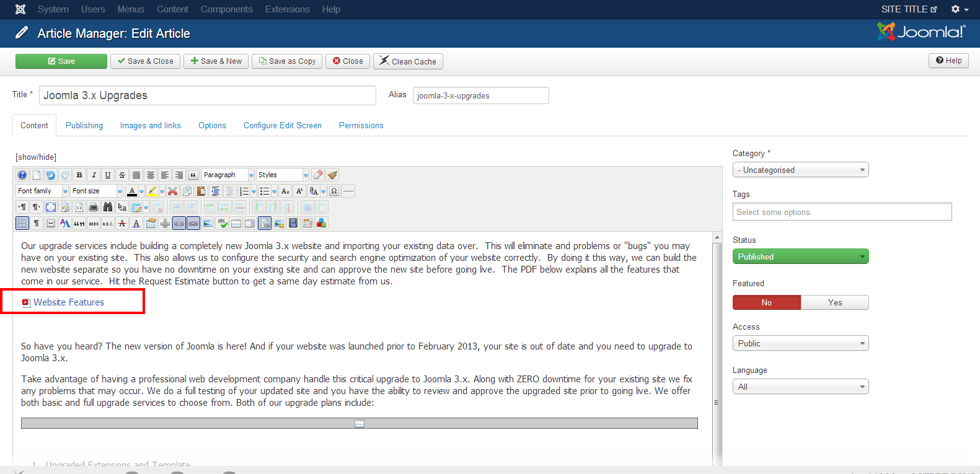Open the editor help icon
The height and width of the screenshot is (474, 980).
pyautogui.click(x=22, y=175)
